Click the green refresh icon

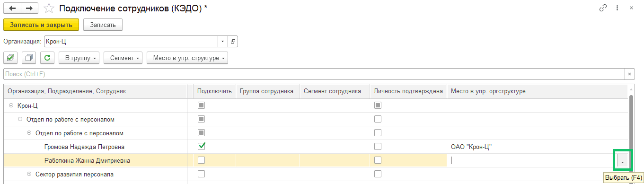pyautogui.click(x=47, y=58)
